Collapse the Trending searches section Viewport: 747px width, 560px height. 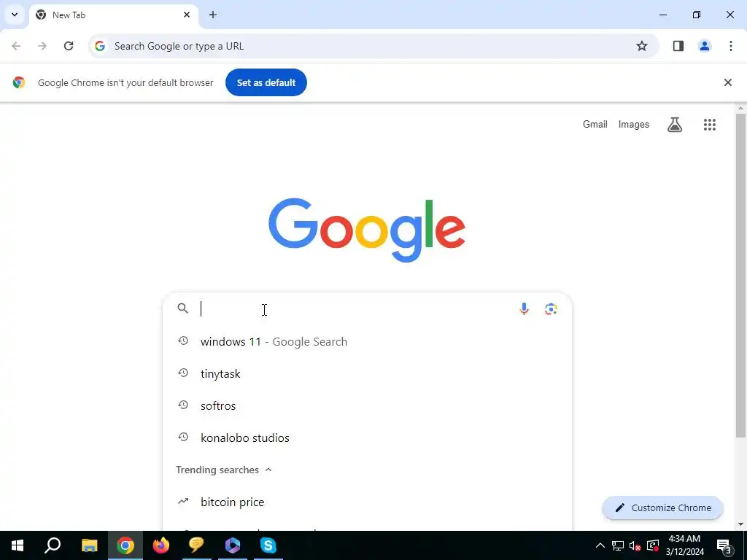pyautogui.click(x=268, y=470)
